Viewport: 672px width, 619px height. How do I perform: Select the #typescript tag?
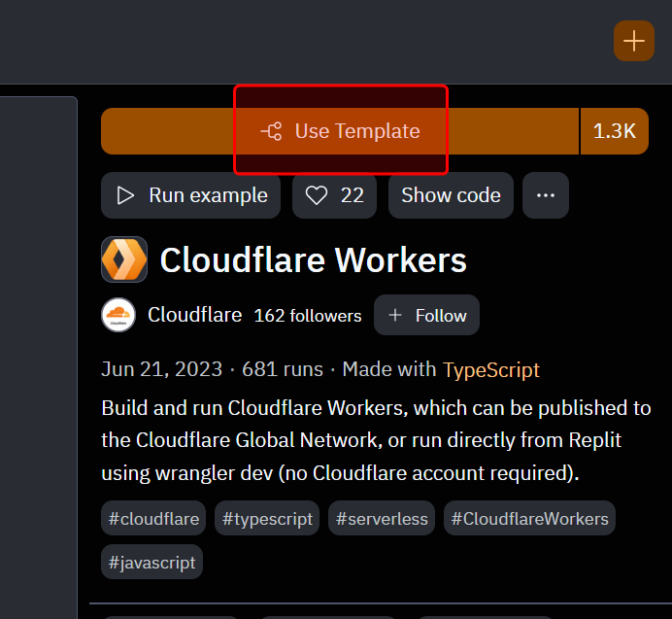point(267,519)
